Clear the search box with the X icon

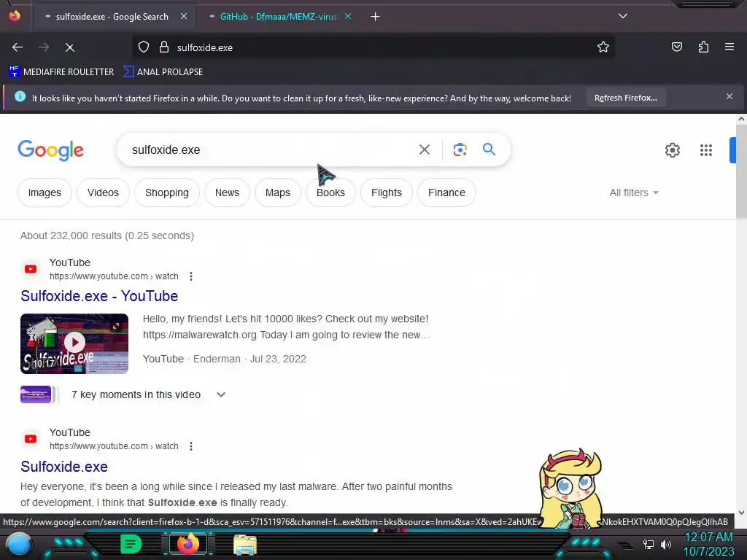click(424, 149)
